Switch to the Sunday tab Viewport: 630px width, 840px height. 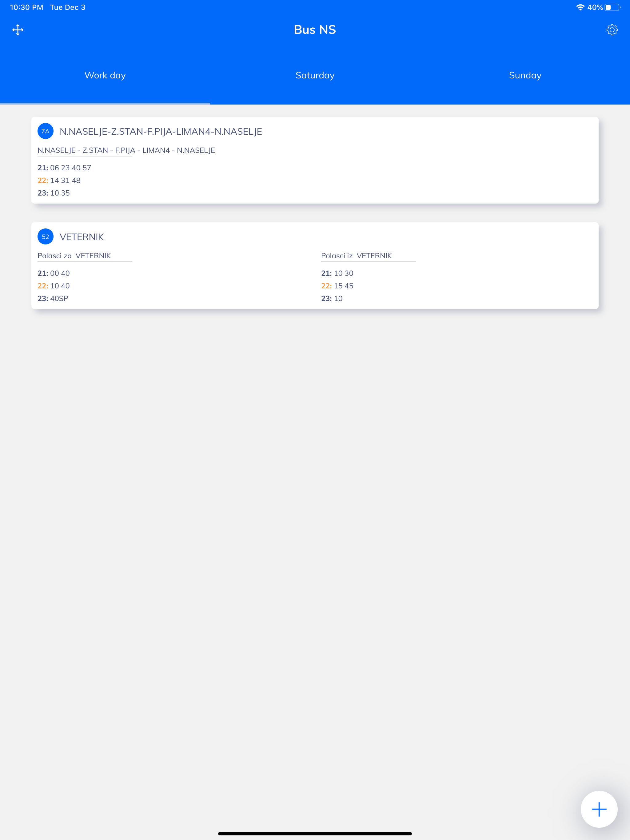tap(525, 75)
